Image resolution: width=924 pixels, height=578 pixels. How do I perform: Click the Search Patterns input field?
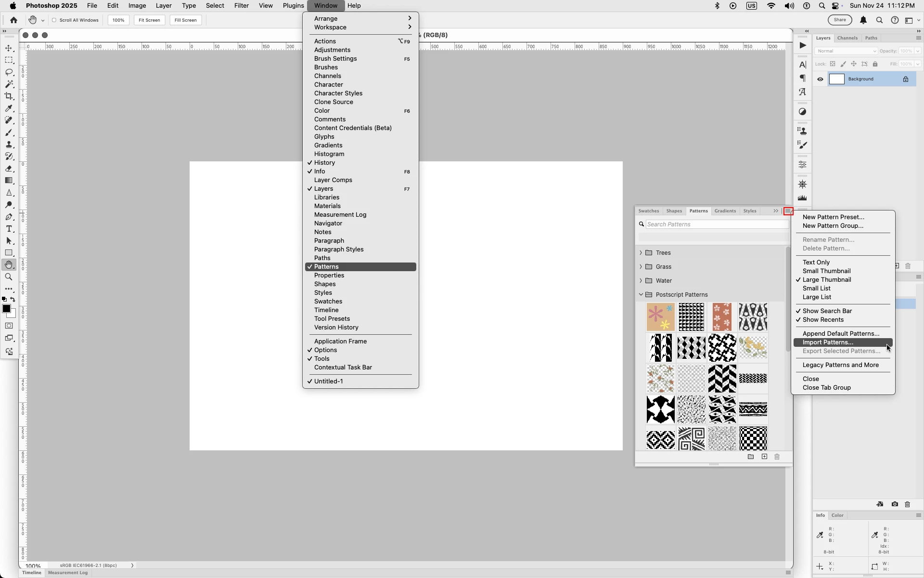point(716,224)
